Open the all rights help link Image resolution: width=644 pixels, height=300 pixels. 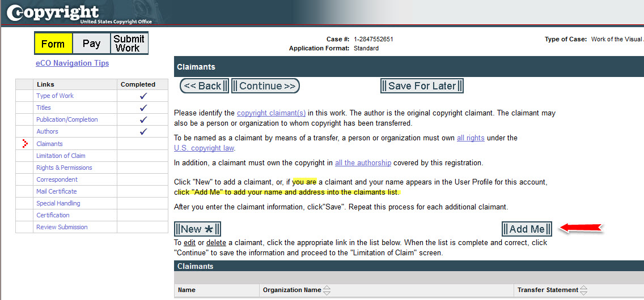click(x=471, y=138)
